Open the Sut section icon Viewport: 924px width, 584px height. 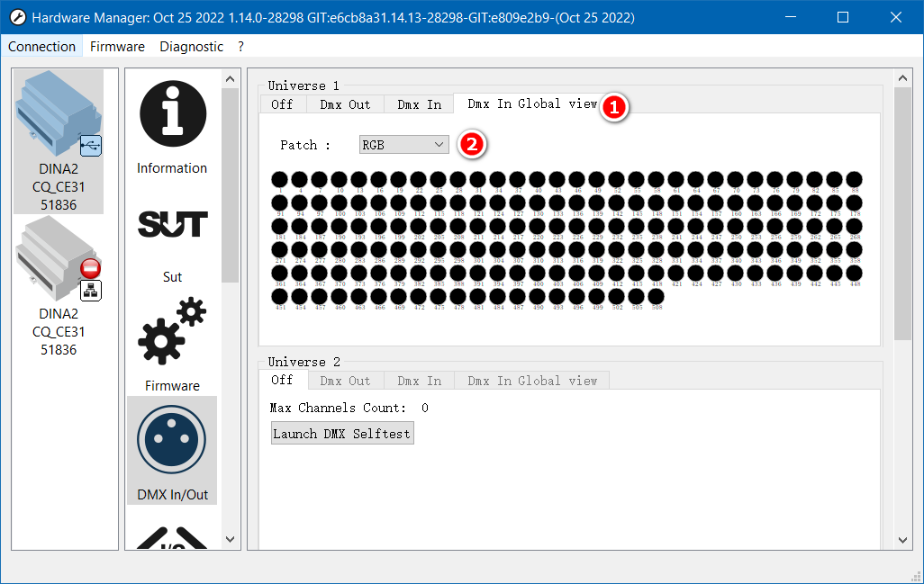click(x=172, y=224)
